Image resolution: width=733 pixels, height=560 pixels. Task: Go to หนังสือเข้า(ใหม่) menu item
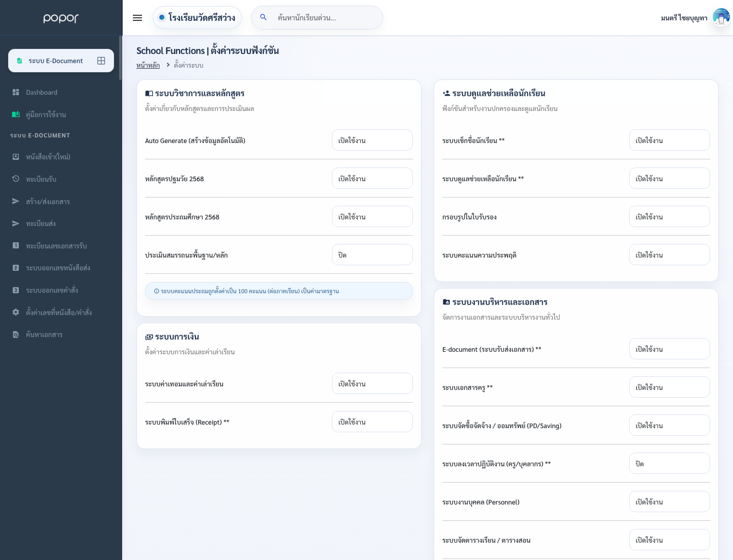coord(61,157)
